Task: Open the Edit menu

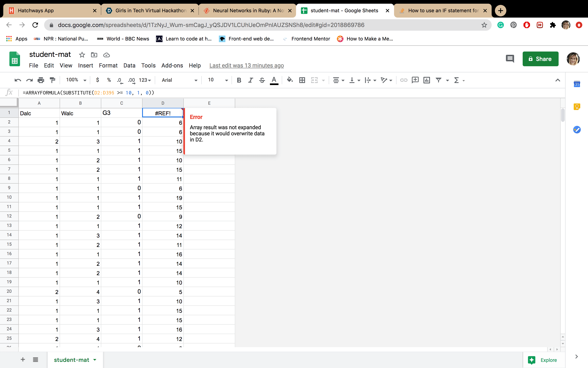Action: (x=49, y=65)
